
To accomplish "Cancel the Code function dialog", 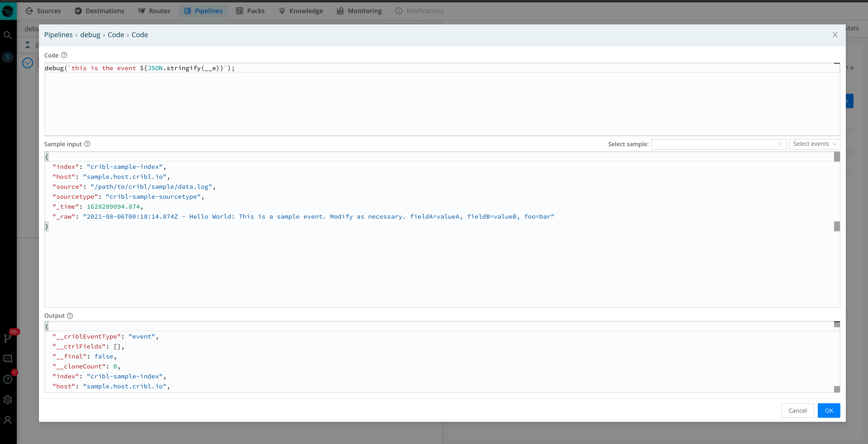I will point(797,411).
